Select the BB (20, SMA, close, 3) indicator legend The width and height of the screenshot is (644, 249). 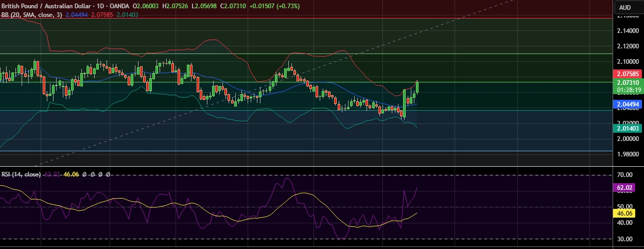point(32,15)
